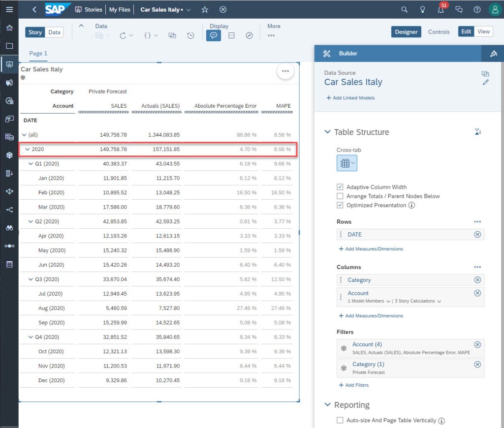Viewport: 504px width, 428px height.
Task: Remove Category from Columns
Action: (x=477, y=279)
